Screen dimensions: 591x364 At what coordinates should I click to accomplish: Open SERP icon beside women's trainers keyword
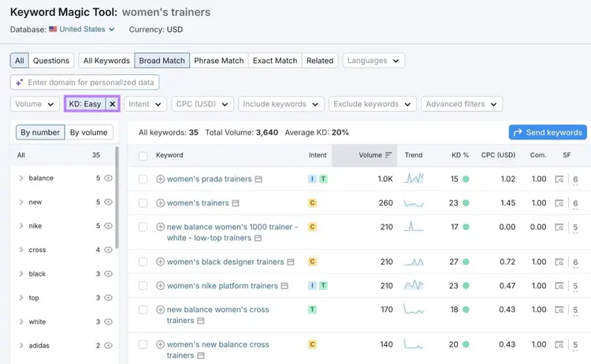tap(236, 203)
